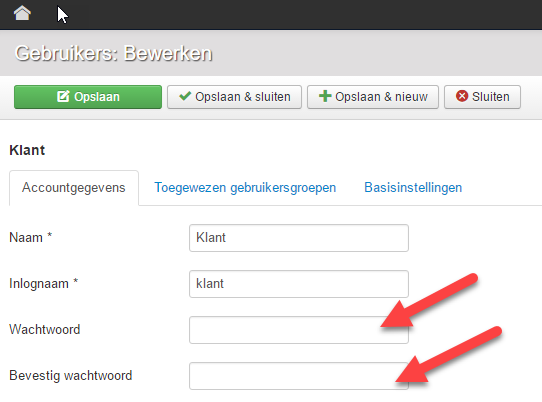
Task: Close the editor via Sluiten
Action: [x=482, y=97]
